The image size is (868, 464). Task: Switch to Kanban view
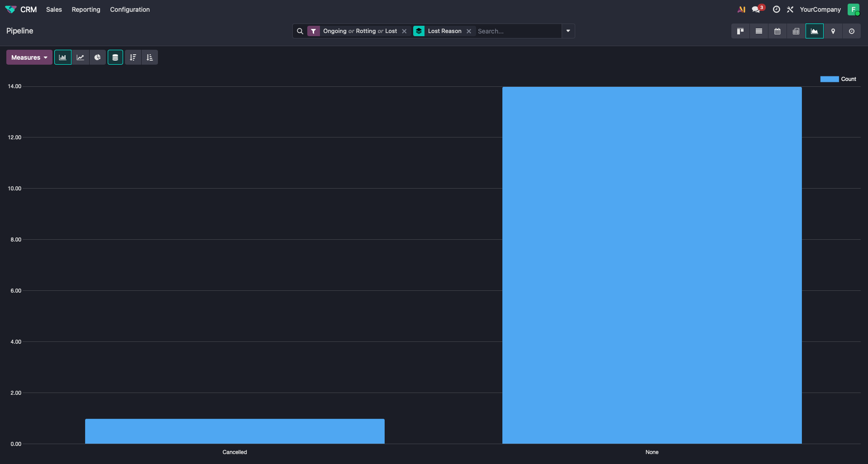[x=740, y=31]
